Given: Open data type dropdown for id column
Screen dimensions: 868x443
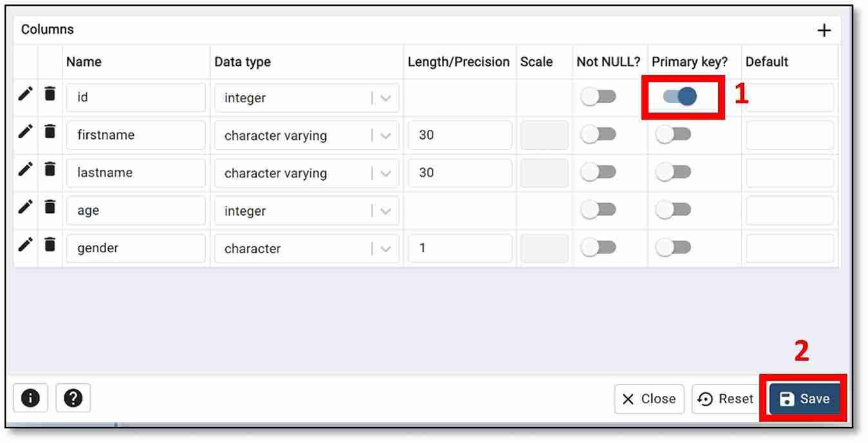Looking at the screenshot, I should [385, 98].
